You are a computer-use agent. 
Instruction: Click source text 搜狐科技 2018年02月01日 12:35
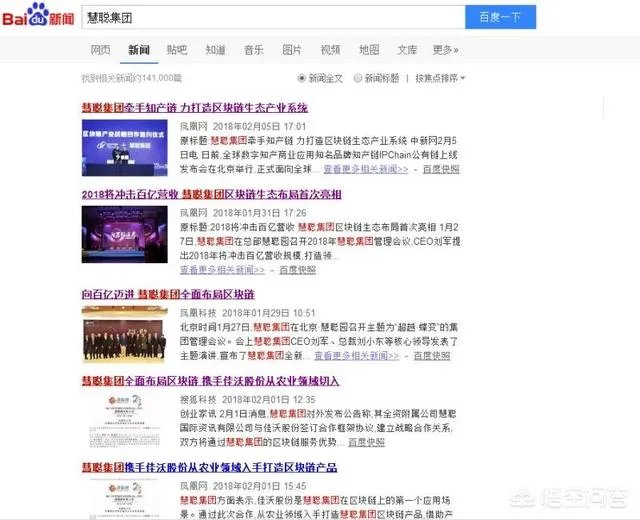coord(248,400)
